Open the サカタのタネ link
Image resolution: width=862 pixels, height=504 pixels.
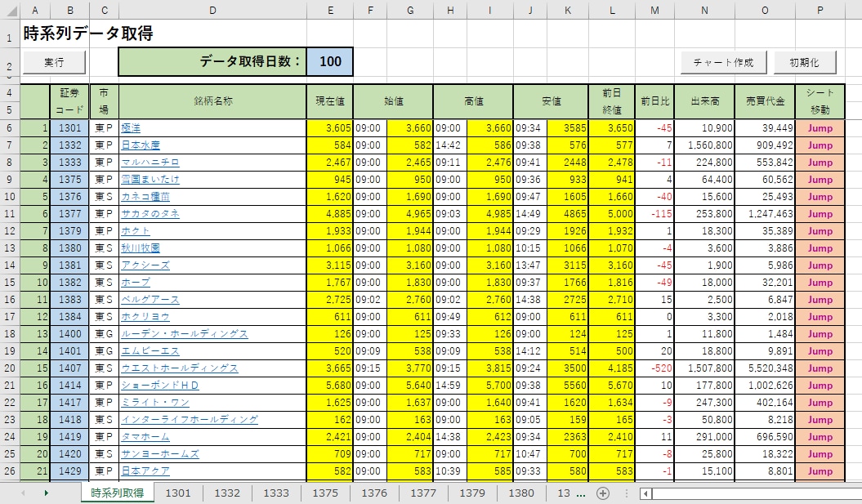pyautogui.click(x=150, y=214)
